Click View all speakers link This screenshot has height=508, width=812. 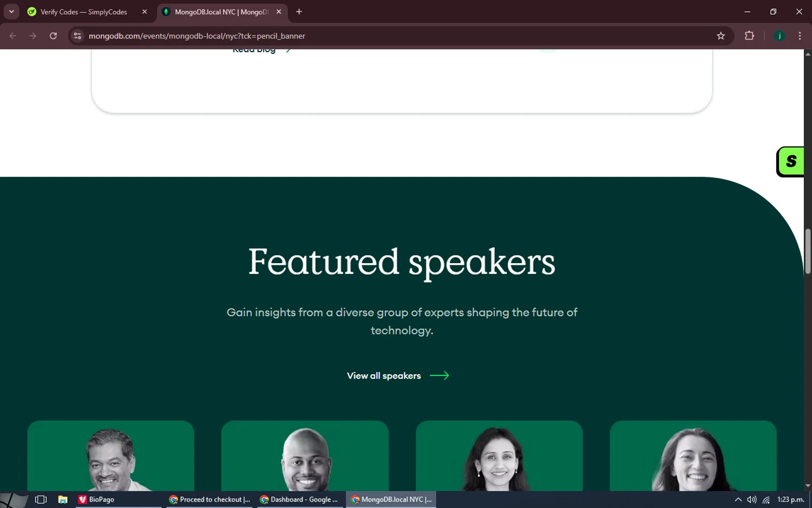(x=384, y=376)
